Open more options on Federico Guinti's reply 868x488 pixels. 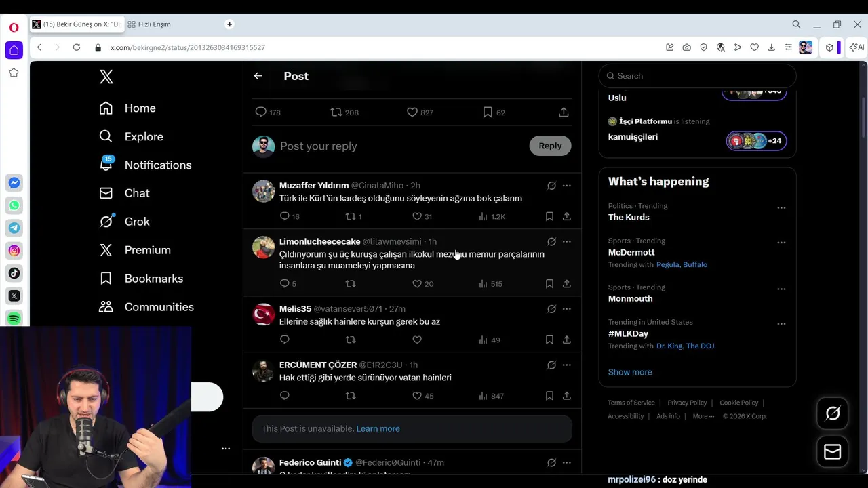(567, 463)
